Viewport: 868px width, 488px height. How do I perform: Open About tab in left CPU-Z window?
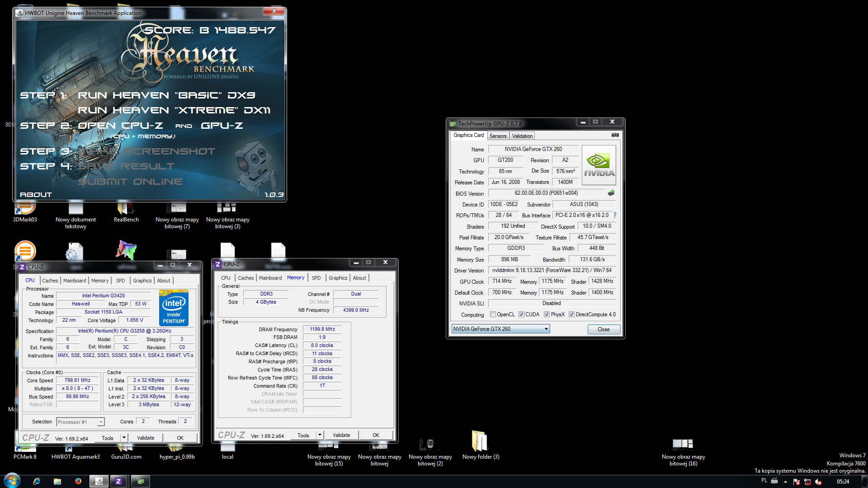pyautogui.click(x=164, y=281)
